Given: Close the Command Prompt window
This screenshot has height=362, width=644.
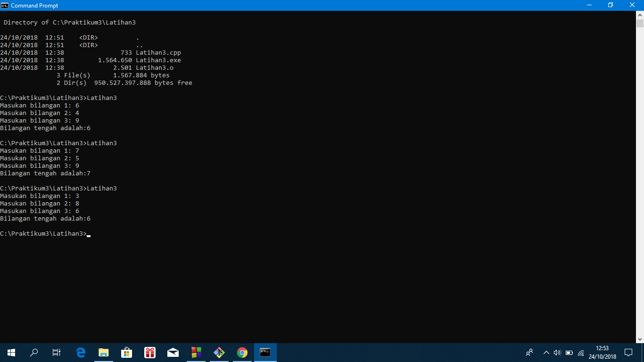Looking at the screenshot, I should tap(632, 5).
